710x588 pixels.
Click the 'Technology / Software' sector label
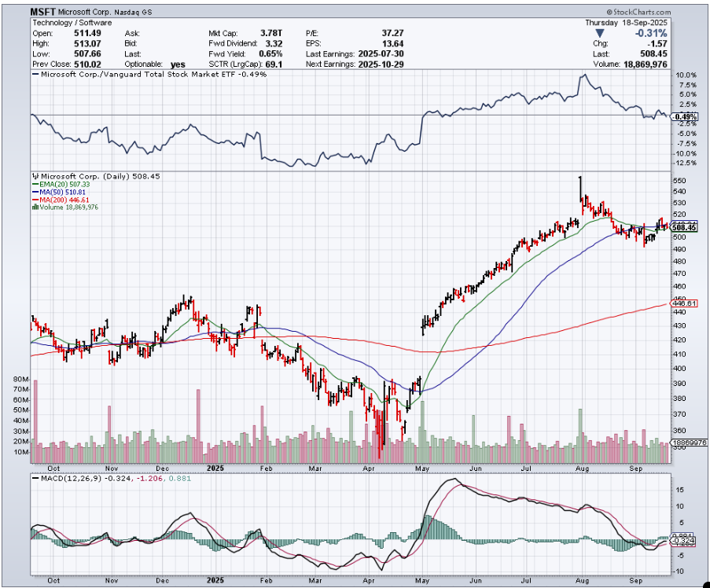[72, 23]
